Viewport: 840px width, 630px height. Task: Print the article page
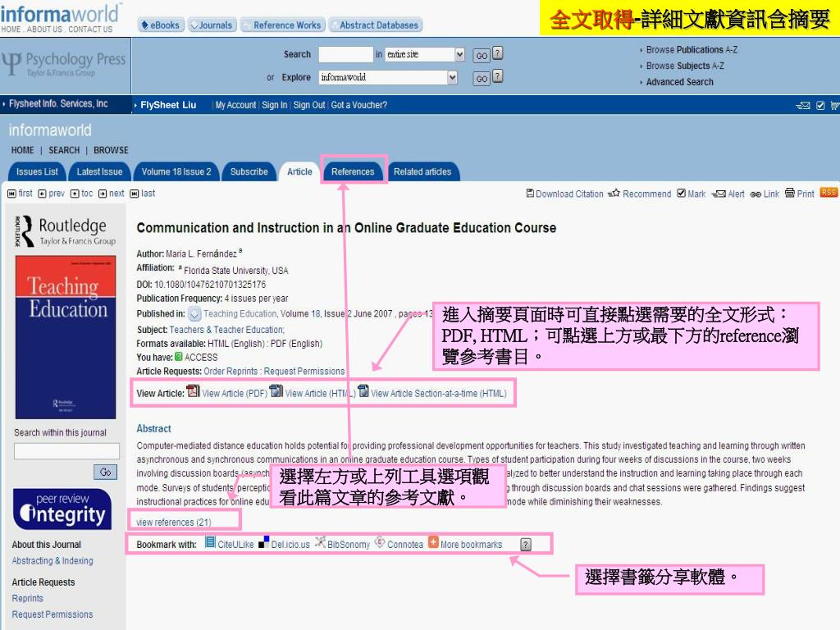point(800,194)
